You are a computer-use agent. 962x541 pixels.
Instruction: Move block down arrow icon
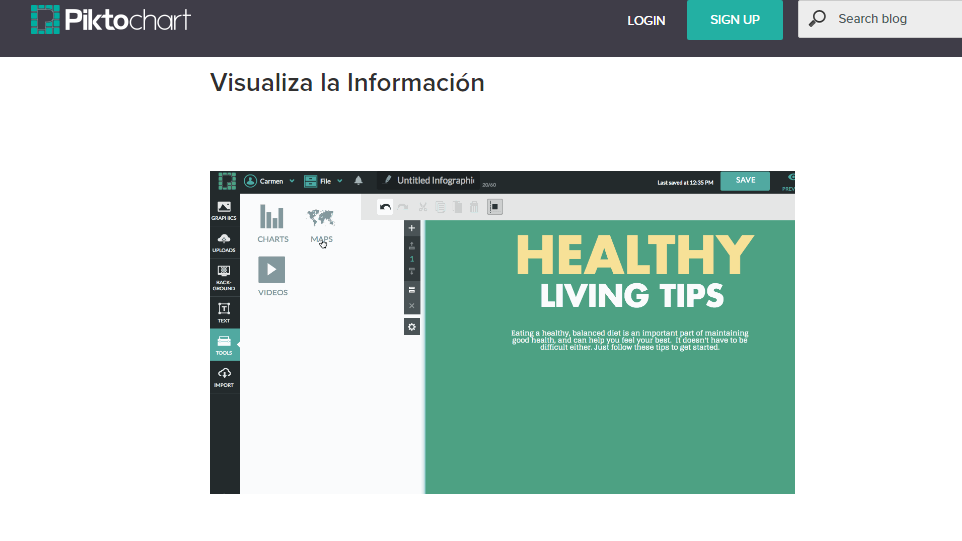412,271
